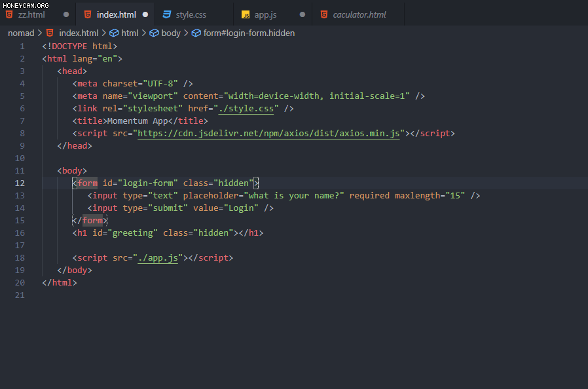Click the required attribute on line 13
The height and width of the screenshot is (389, 588).
tap(369, 195)
